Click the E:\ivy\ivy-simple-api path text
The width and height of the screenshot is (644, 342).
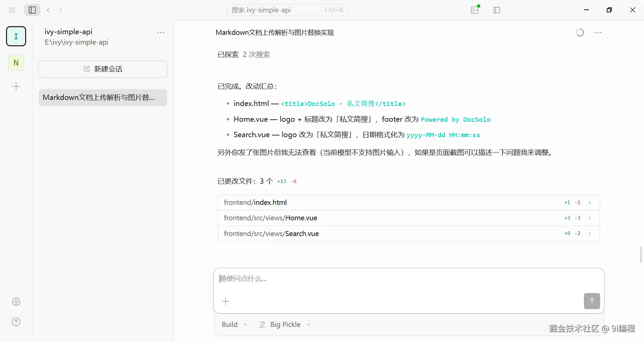tap(76, 42)
